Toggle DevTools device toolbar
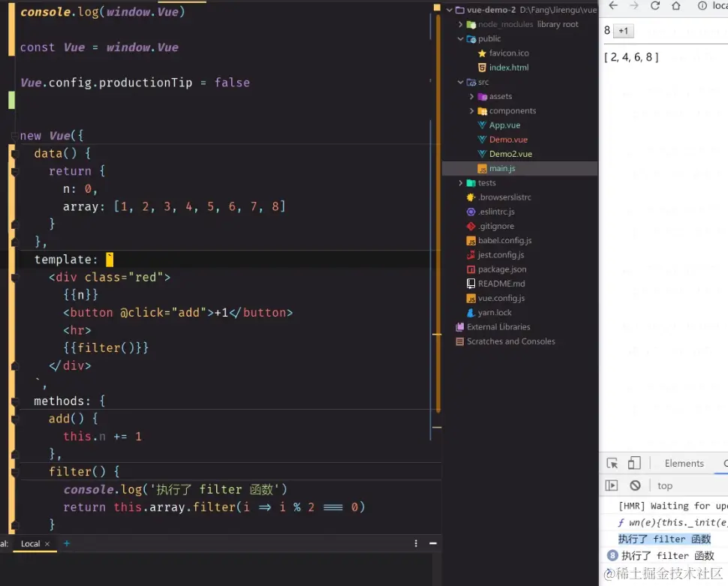The width and height of the screenshot is (728, 586). tap(633, 464)
